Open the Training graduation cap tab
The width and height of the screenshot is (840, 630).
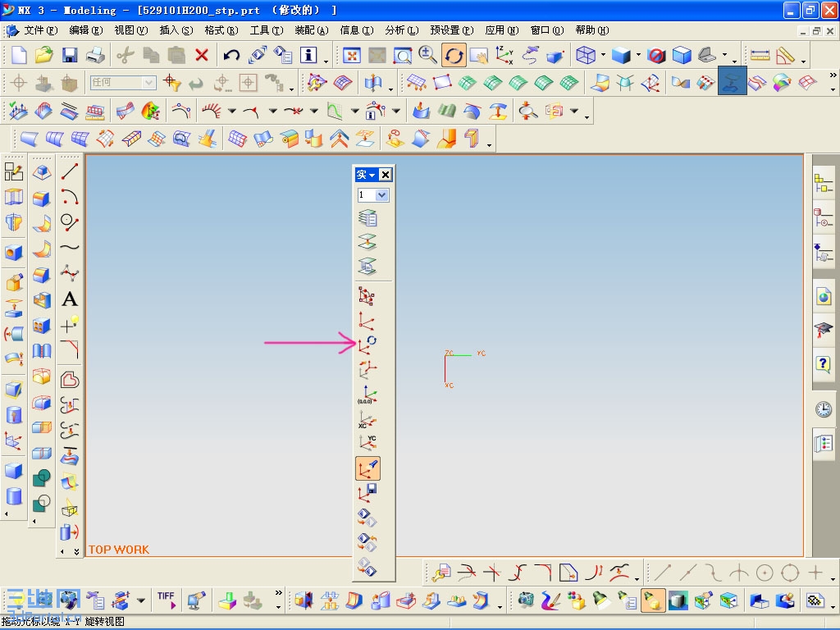pyautogui.click(x=824, y=330)
